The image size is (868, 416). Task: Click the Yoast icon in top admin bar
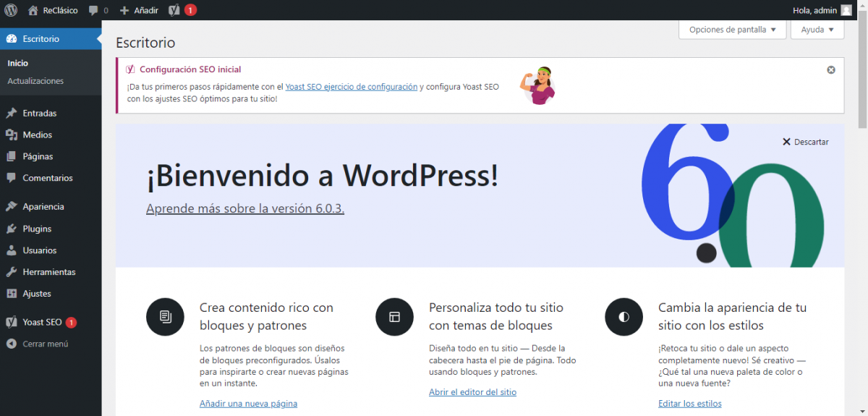click(174, 10)
